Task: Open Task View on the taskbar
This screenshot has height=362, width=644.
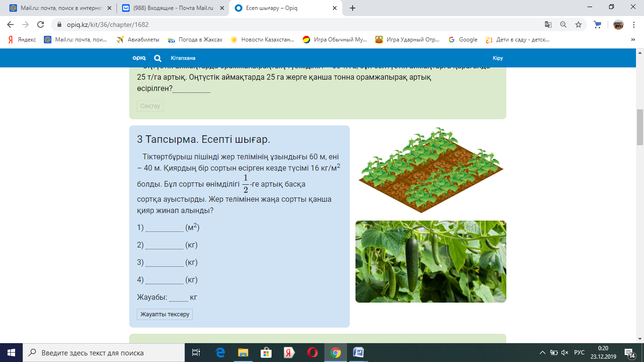Action: (196, 353)
